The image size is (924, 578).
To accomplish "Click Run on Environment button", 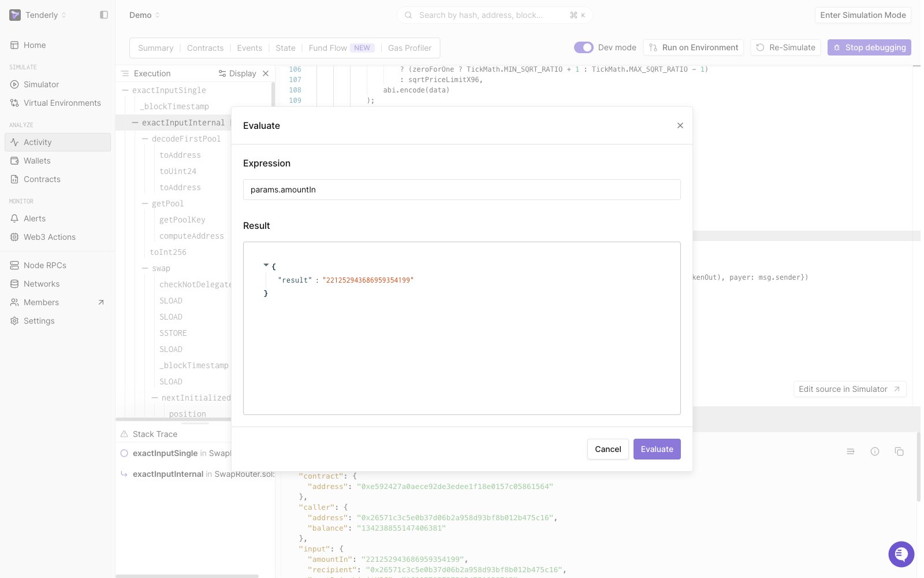I will point(693,47).
